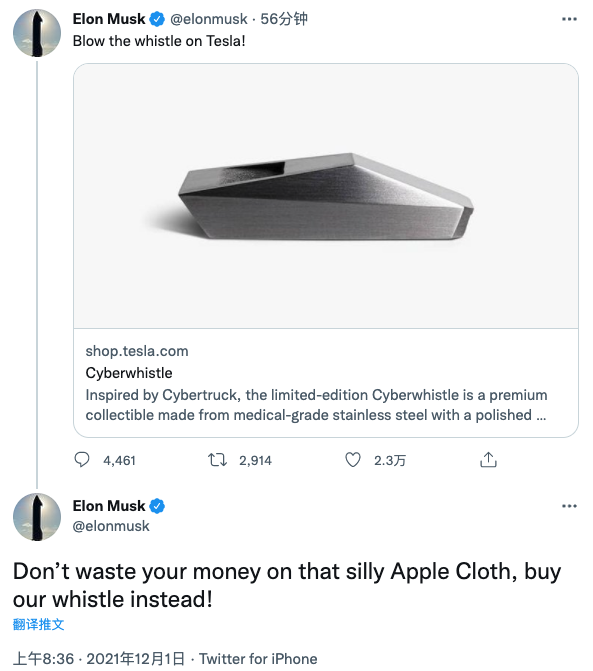Click the 翻译推文 translate tweet link
The image size is (593, 671).
tap(39, 624)
